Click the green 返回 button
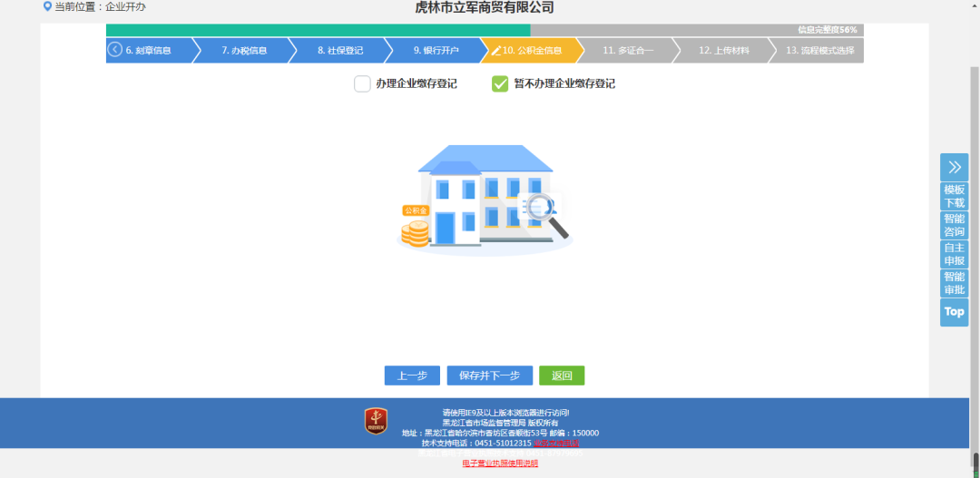The image size is (980, 478). point(562,376)
